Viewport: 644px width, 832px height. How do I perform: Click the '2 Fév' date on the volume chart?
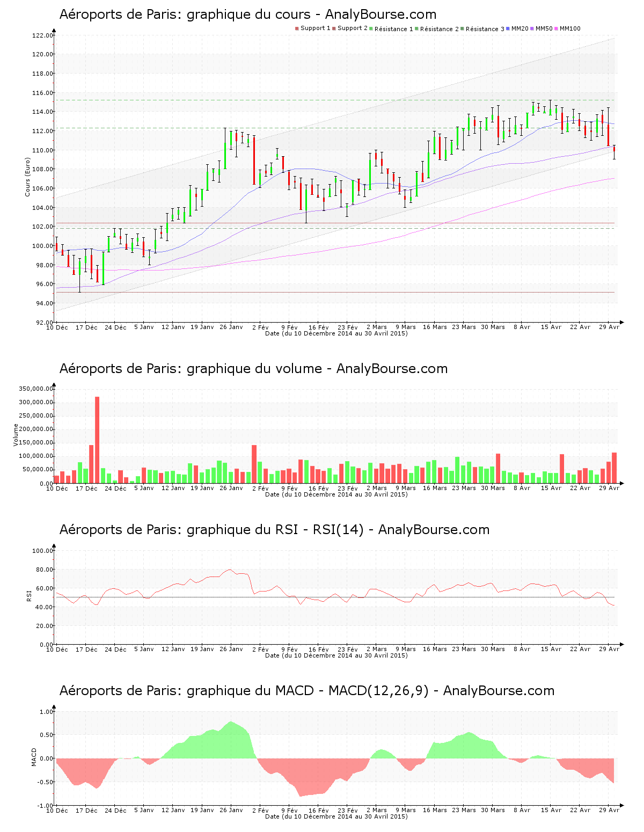[260, 488]
